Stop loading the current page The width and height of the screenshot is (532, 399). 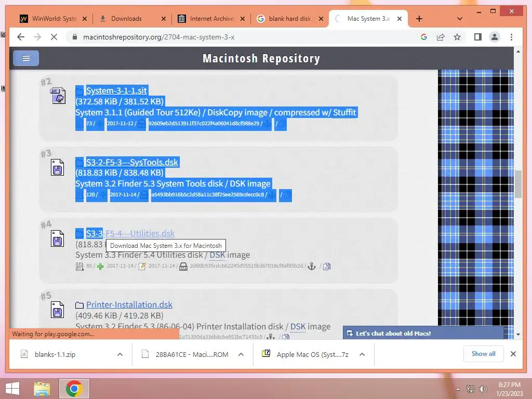(x=54, y=37)
